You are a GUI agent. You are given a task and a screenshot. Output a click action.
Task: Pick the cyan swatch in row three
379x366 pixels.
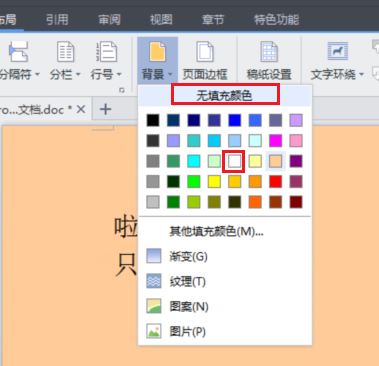194,161
